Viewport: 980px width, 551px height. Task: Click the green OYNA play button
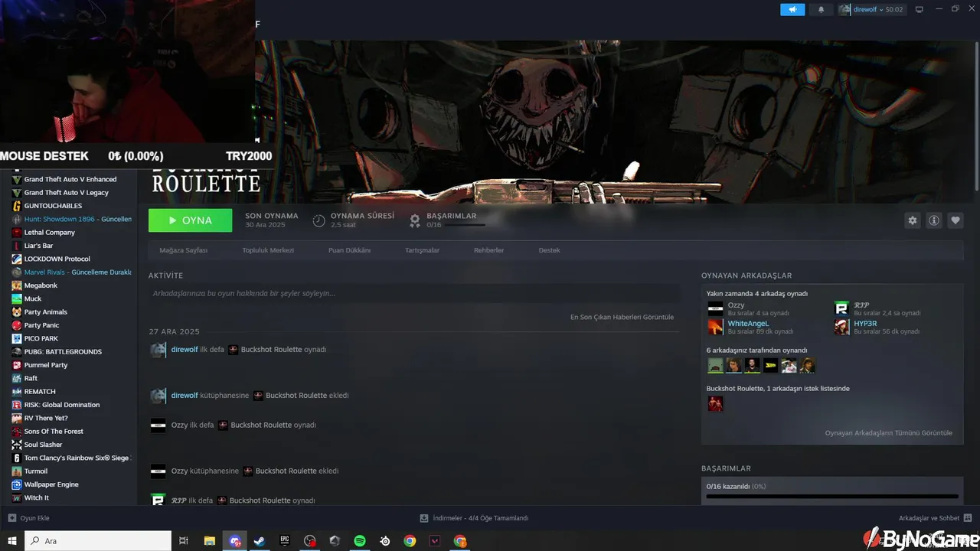pos(190,220)
